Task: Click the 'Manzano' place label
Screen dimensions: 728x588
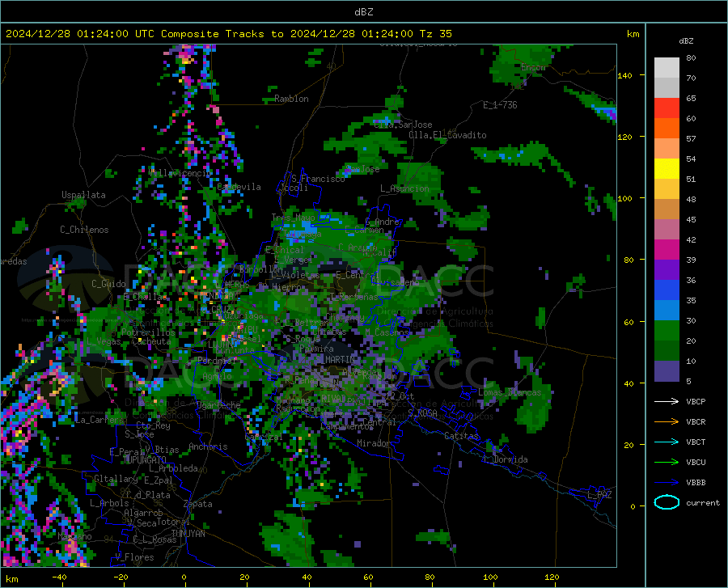Action: pyautogui.click(x=74, y=536)
